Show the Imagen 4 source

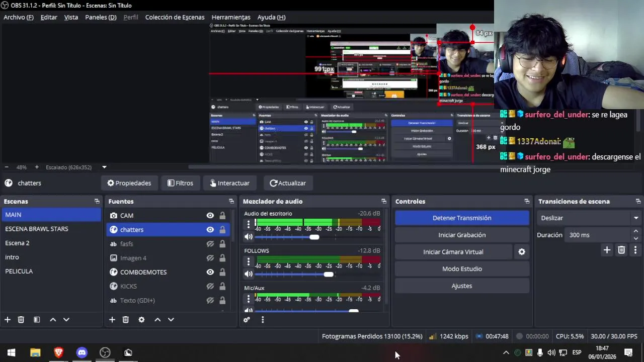click(x=210, y=258)
